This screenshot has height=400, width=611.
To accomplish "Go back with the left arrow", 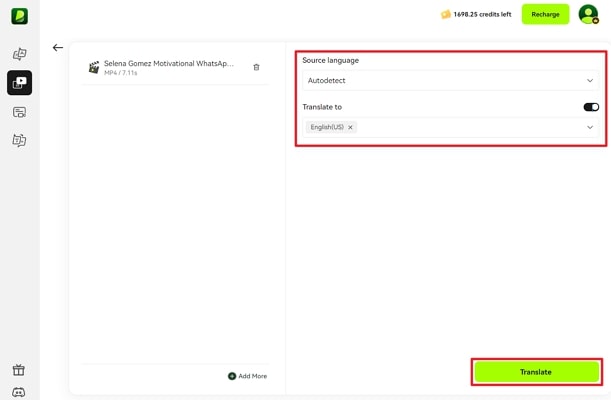I will 58,48.
